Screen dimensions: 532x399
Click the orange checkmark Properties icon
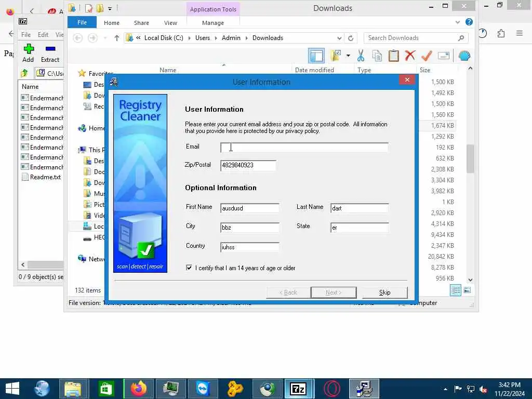tap(427, 56)
